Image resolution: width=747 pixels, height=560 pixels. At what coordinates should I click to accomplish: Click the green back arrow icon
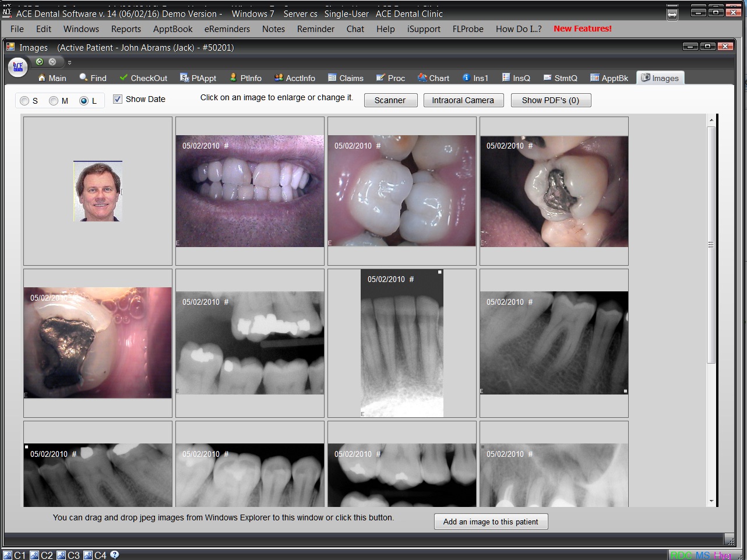tap(40, 62)
